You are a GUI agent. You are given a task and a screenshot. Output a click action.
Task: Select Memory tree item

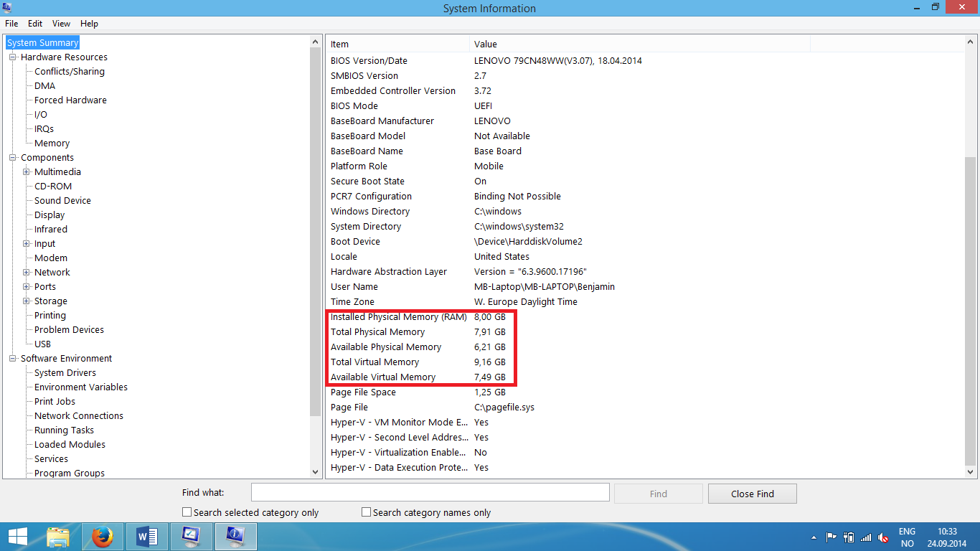[x=52, y=143]
